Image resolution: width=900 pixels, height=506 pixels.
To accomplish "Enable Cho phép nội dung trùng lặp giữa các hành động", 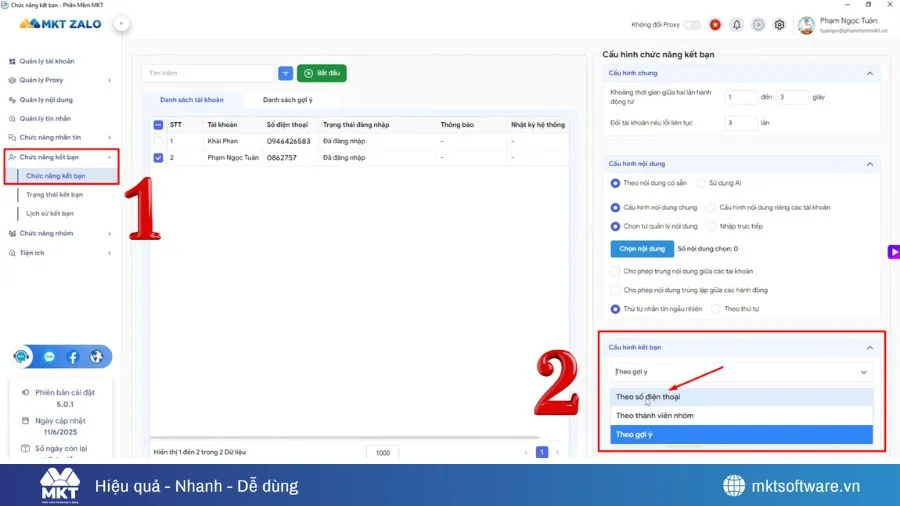I will (615, 290).
